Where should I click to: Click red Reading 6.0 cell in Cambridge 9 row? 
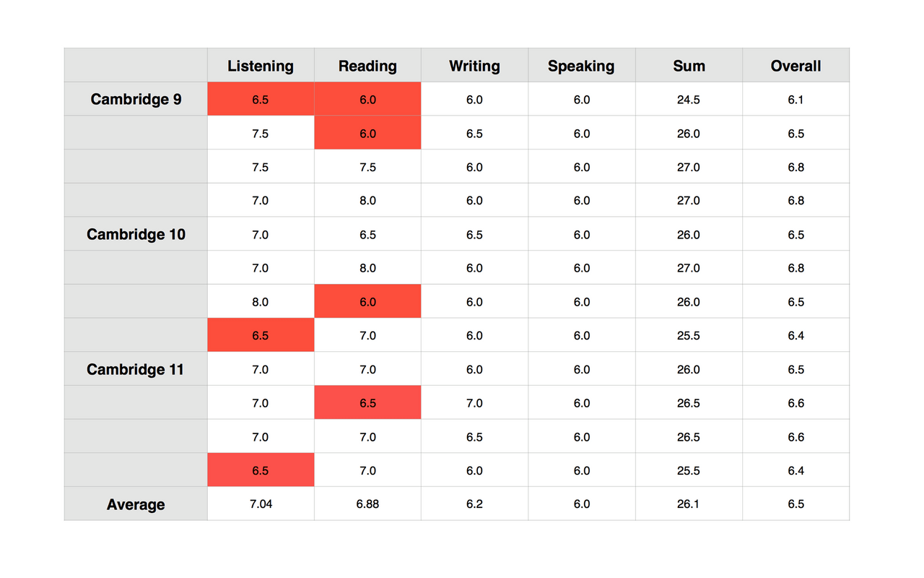pyautogui.click(x=367, y=99)
